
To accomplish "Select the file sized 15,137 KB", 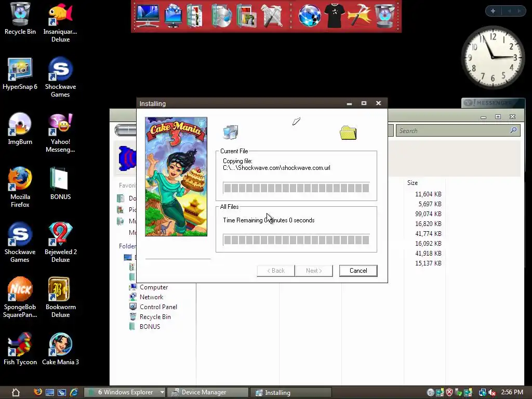I will pos(428,263).
